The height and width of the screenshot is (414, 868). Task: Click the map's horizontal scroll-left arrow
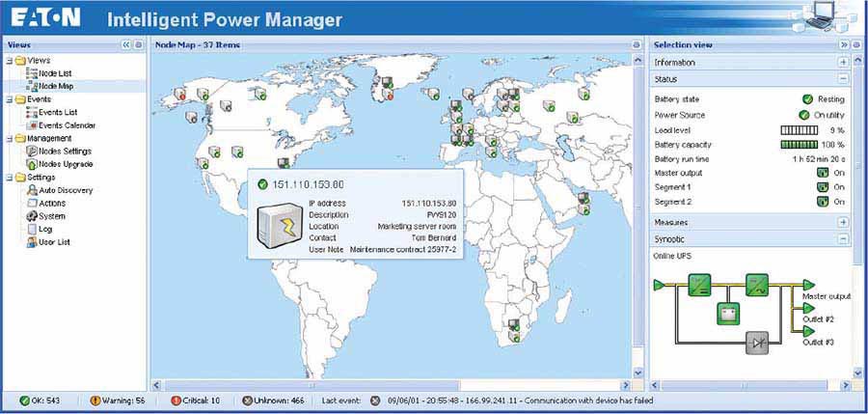point(157,385)
